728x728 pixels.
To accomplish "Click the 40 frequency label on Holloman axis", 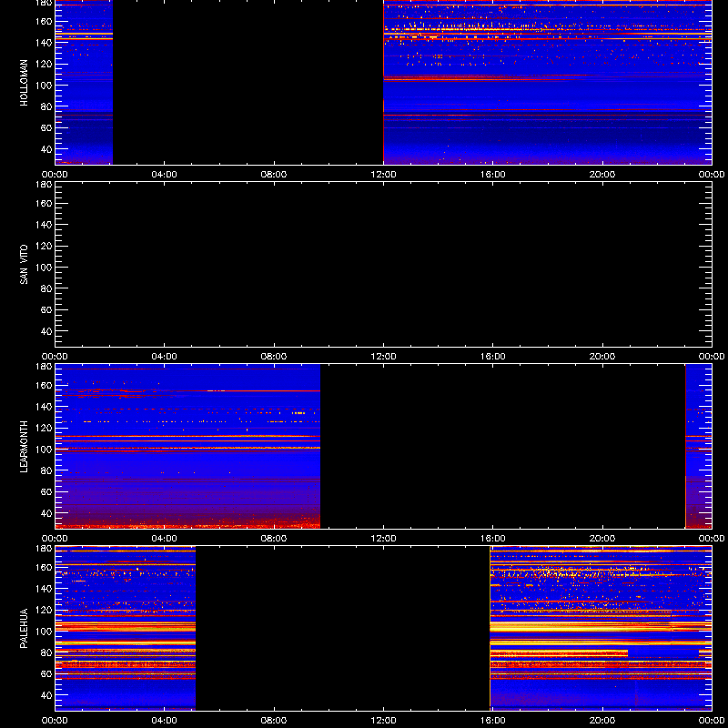I will click(46, 149).
